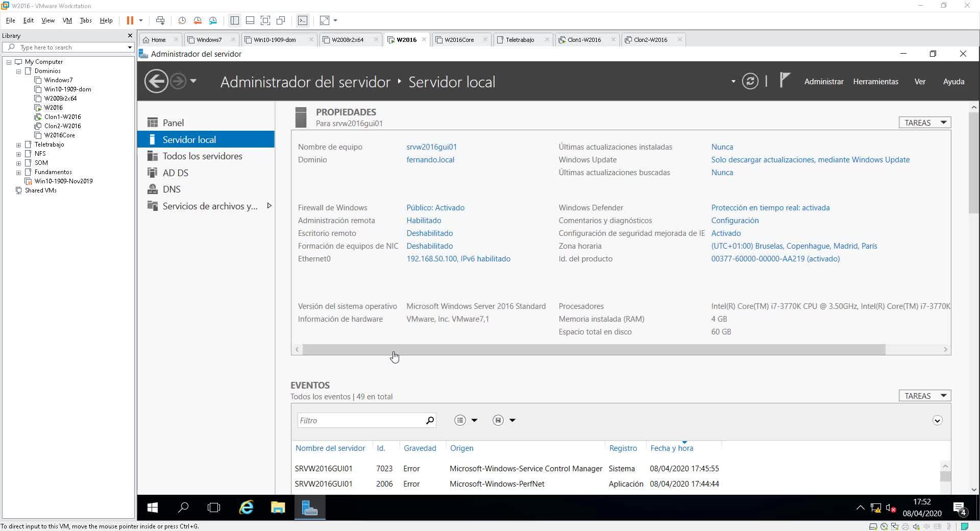Screen dimensions: 980x531
Task: Open the Herramientas menu
Action: tap(875, 82)
